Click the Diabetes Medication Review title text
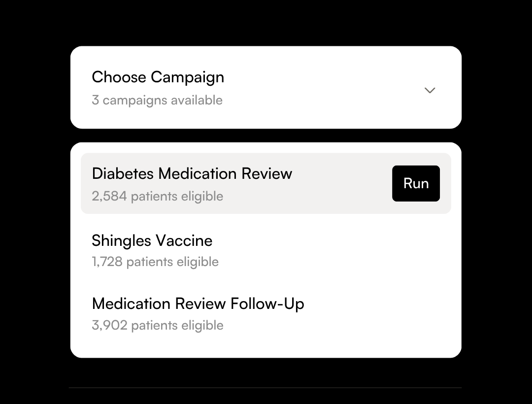The height and width of the screenshot is (404, 532). tap(192, 173)
